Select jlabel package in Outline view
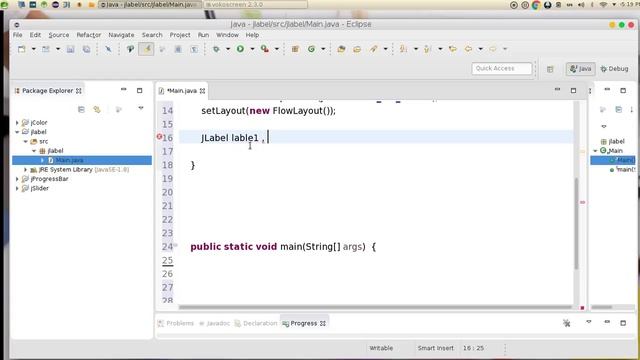640x360 pixels. [613, 141]
